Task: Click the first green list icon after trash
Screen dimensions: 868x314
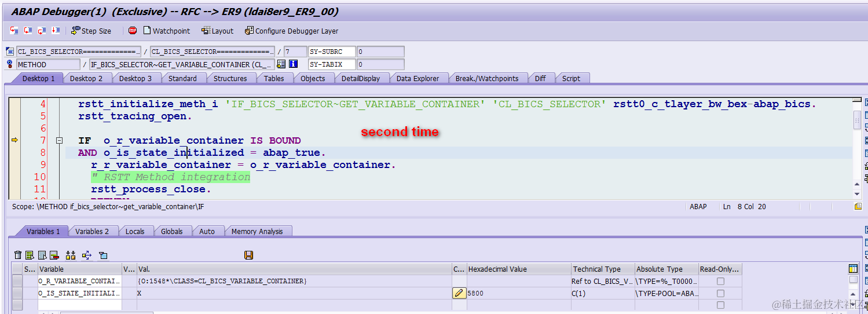Action: (30, 255)
